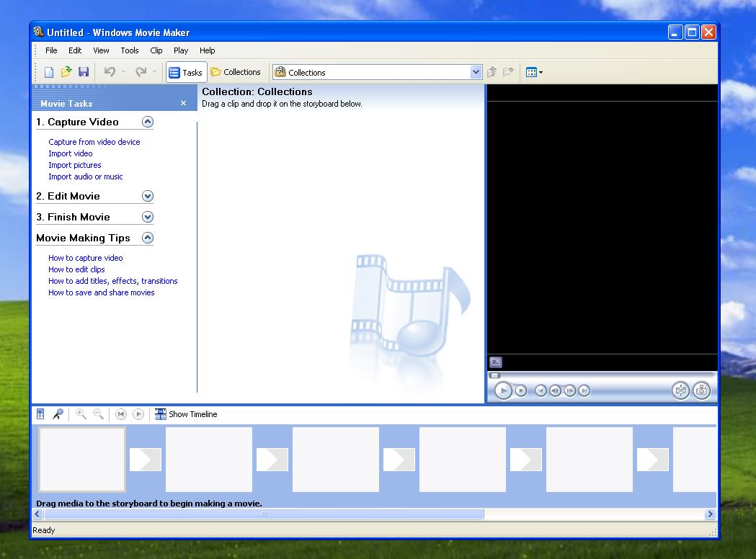Screen dimensions: 756x559
Task: Click the Redo arrow icon
Action: pos(141,72)
